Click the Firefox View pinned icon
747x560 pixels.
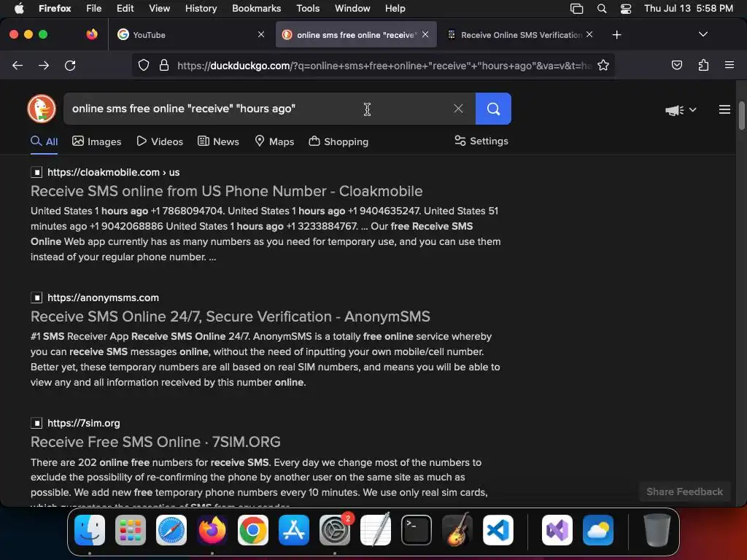coord(92,34)
